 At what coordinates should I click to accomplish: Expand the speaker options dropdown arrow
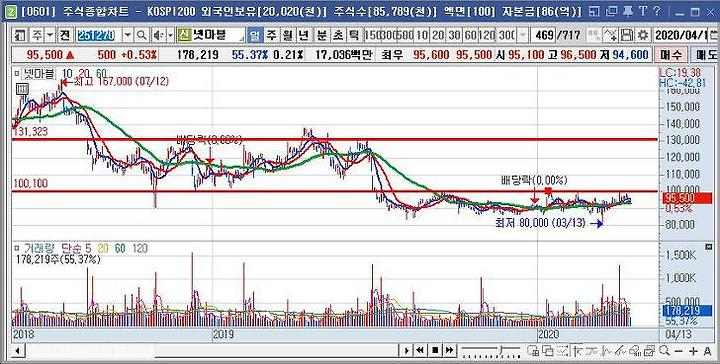(170, 35)
